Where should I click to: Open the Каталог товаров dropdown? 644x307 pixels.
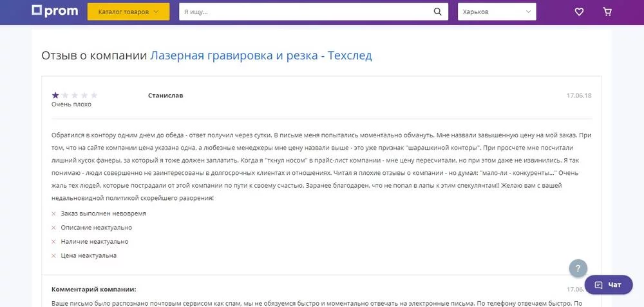pyautogui.click(x=129, y=12)
